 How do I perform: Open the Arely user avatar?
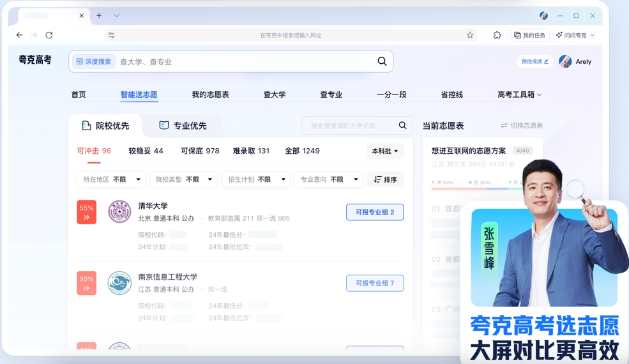point(565,61)
